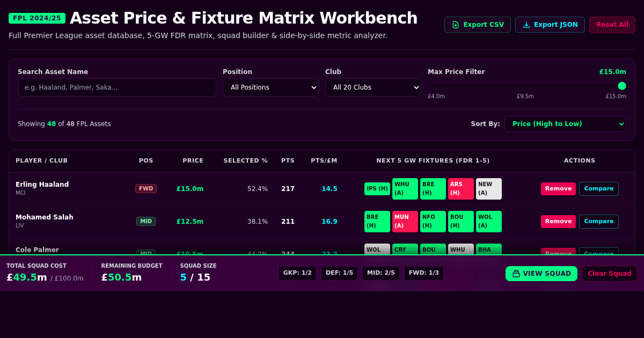Remove Mohamed Salah from squad
This screenshot has width=644, height=338.
click(x=558, y=222)
